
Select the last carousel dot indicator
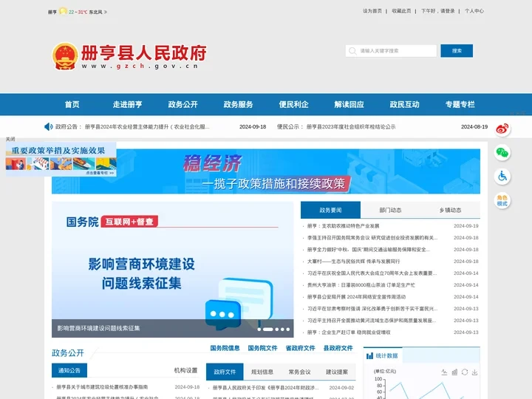click(287, 330)
